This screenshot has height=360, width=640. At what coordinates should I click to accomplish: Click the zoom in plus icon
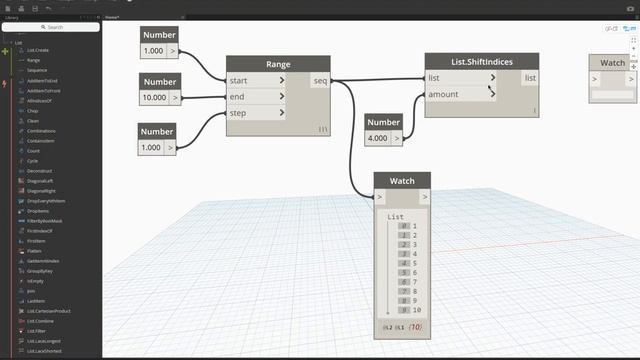(x=633, y=49)
